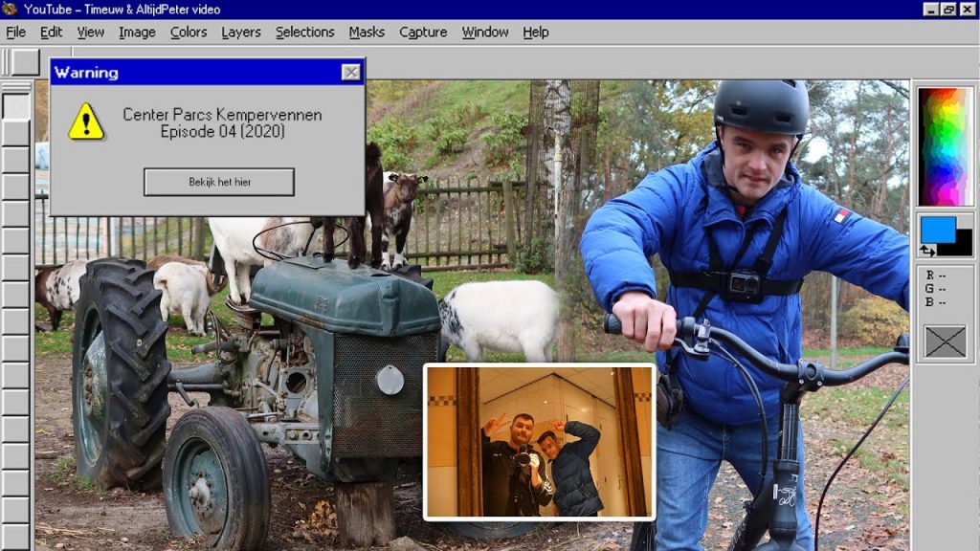980x551 pixels.
Task: Open the Edit menu
Action: (x=51, y=33)
